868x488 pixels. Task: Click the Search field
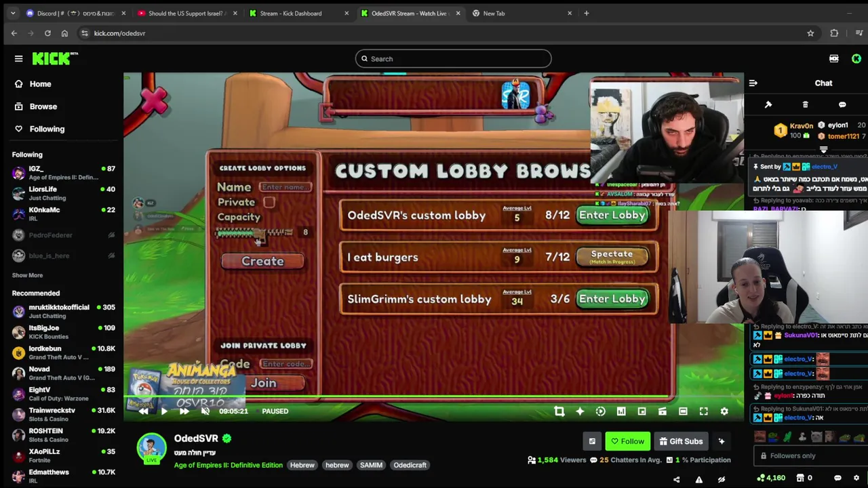tap(453, 59)
